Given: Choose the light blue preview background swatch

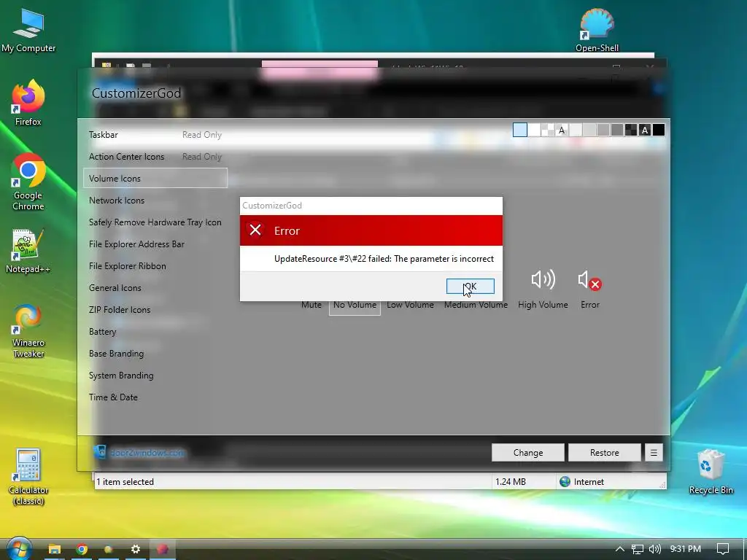Looking at the screenshot, I should point(519,130).
